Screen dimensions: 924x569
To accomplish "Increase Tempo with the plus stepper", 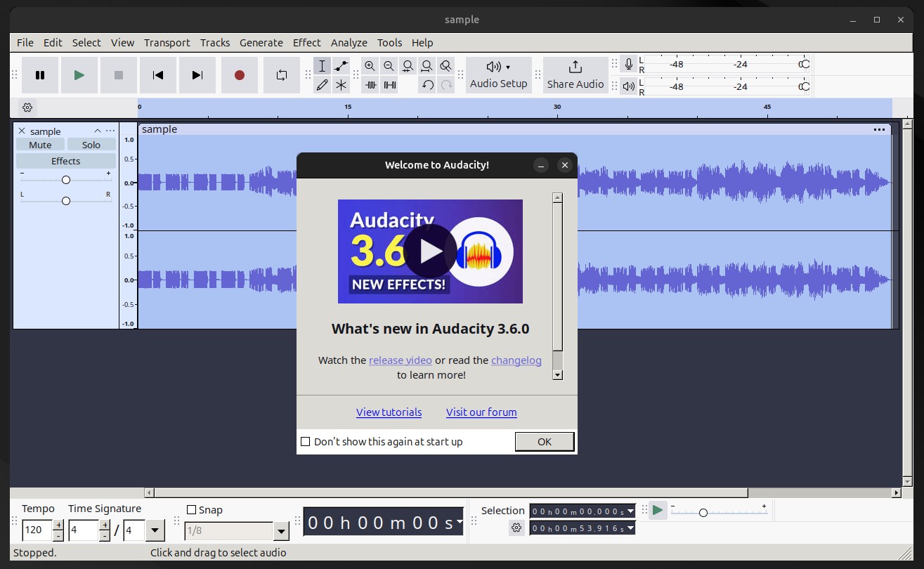I will coord(58,525).
